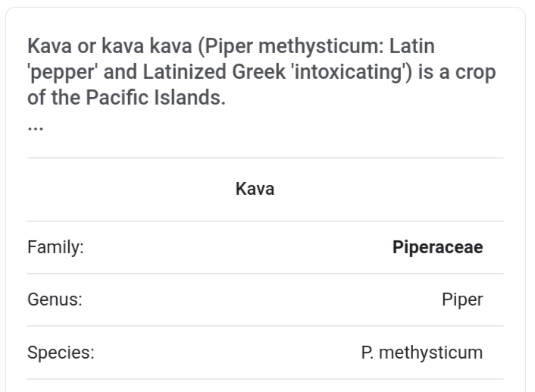
Task: Click the divider line above the Kava heading
Action: [265, 158]
